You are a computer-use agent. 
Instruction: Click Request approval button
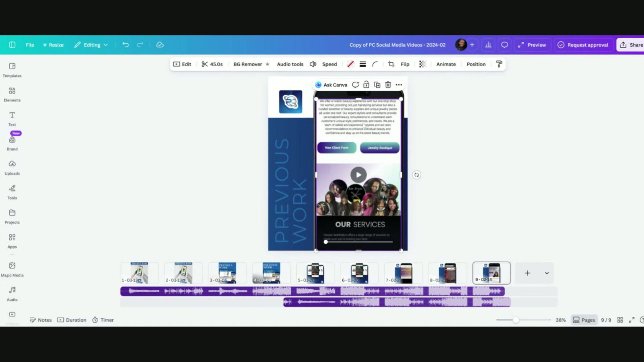[583, 45]
